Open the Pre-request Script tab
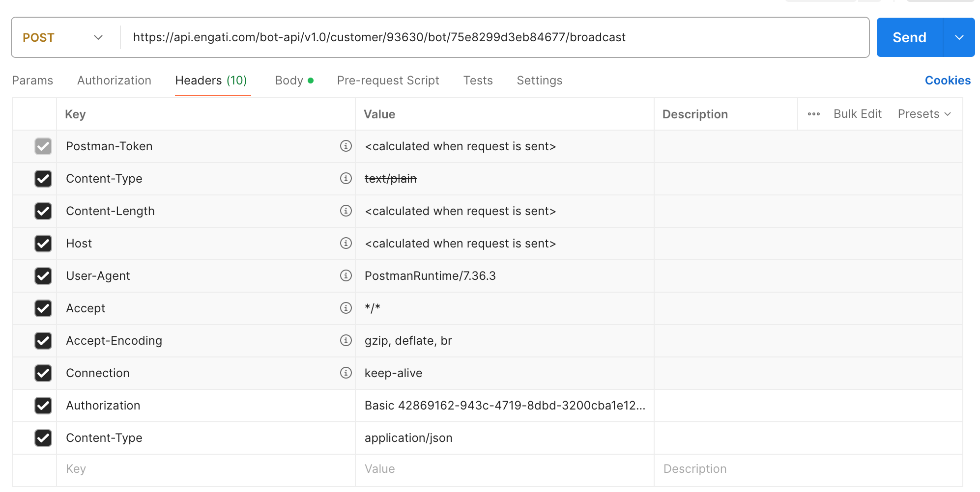This screenshot has height=492, width=980. point(388,80)
